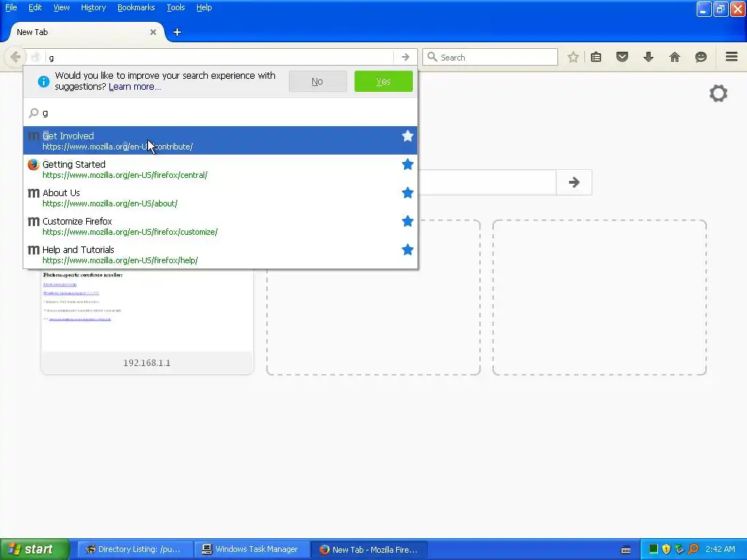This screenshot has width=747, height=560.
Task: Select Get Involved suggestion
Action: 220,141
